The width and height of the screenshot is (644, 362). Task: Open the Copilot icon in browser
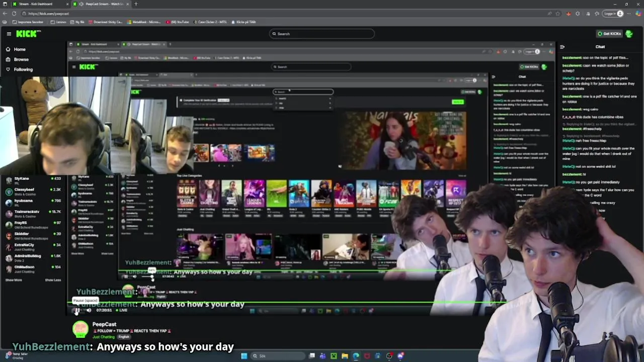point(639,14)
